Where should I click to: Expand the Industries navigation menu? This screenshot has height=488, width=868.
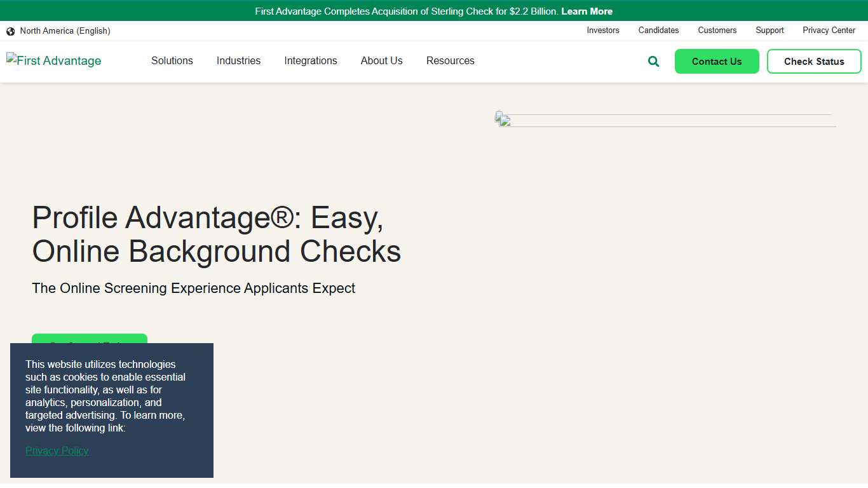tap(238, 61)
